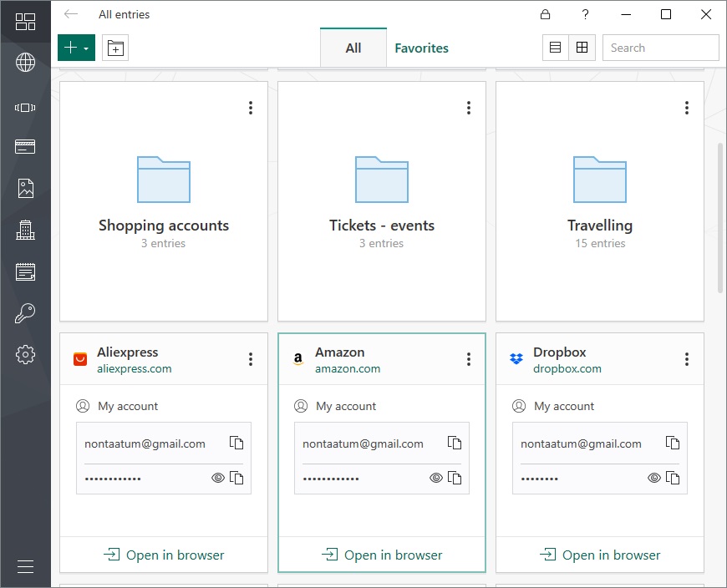Visit the aliexpress.com link

pos(135,368)
